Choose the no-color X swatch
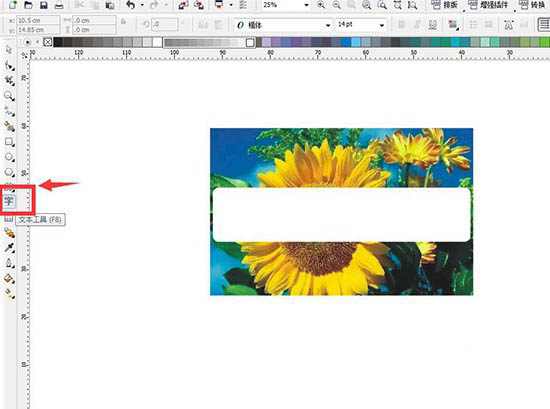 [x=48, y=42]
